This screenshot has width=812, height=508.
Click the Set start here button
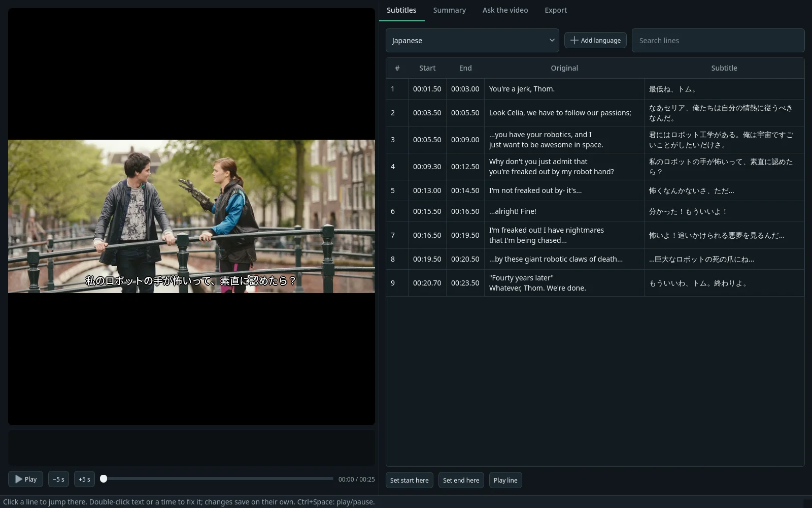[409, 480]
